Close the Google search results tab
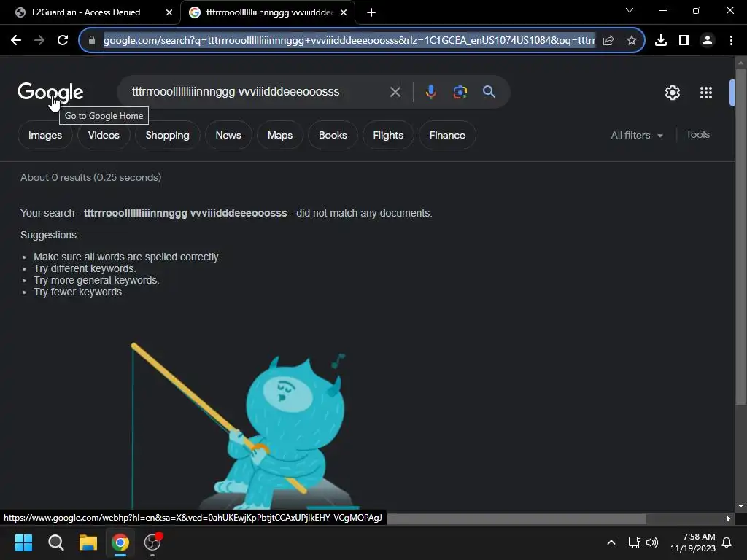 coord(344,12)
